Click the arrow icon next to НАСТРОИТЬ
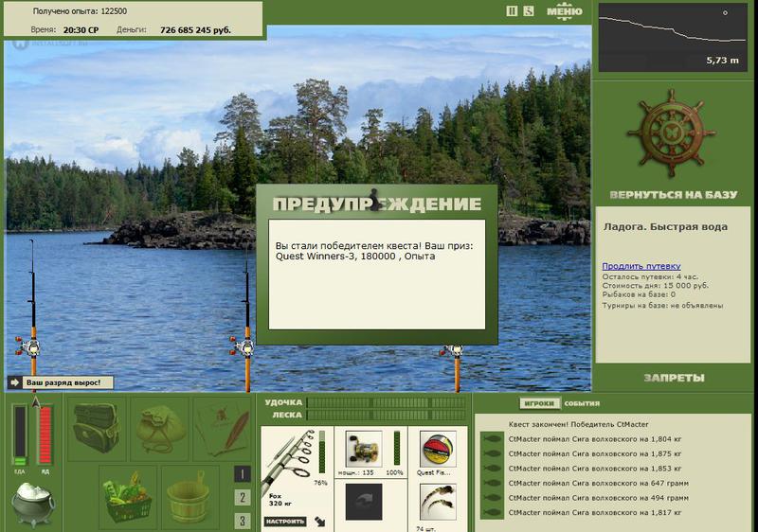 (319, 522)
